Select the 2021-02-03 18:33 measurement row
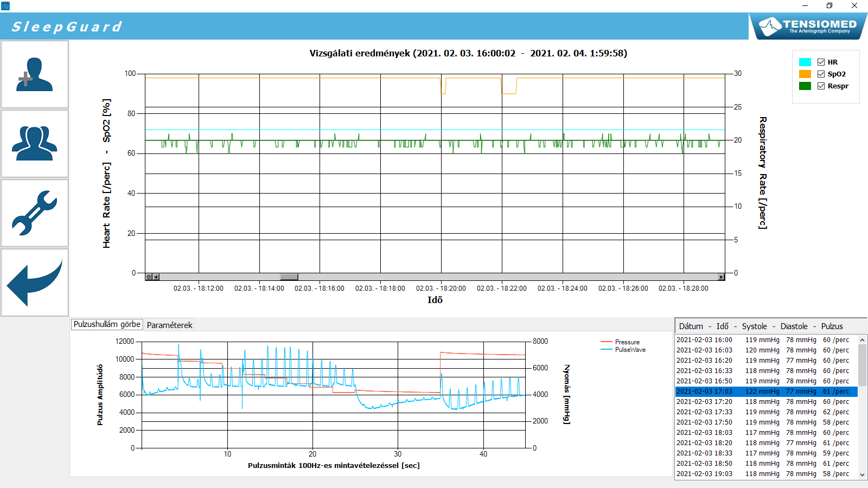Image resolution: width=868 pixels, height=488 pixels. tap(766, 453)
